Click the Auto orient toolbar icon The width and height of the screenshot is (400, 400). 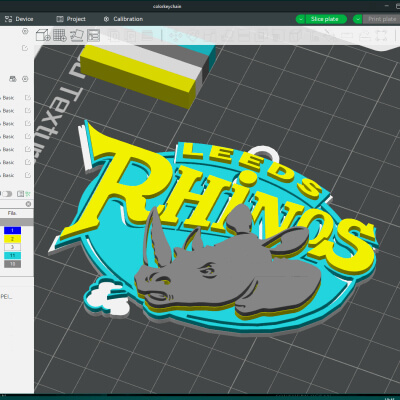point(77,35)
